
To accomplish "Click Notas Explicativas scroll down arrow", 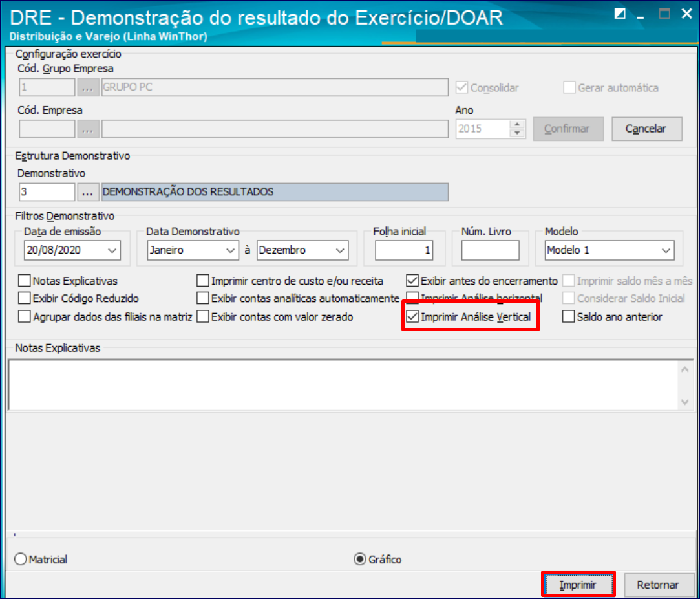I will tap(685, 402).
